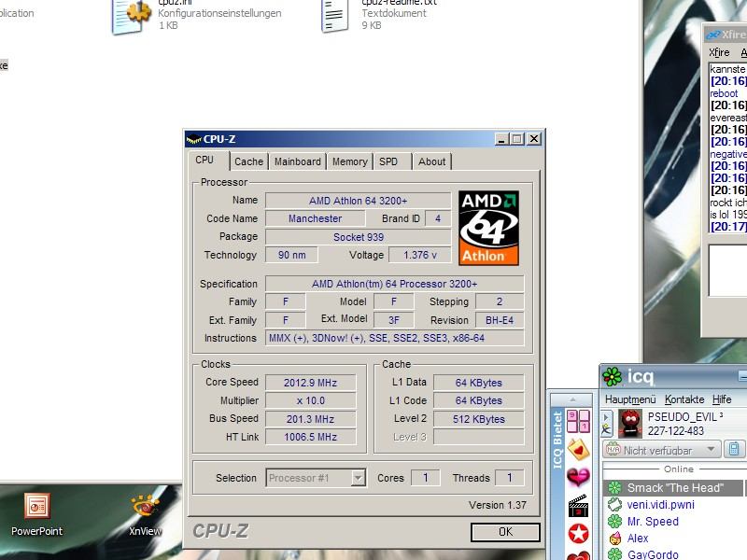Screen dimensions: 747x560
Task: Click the ICQ Bietet pink game tiles icon
Action: coord(578,421)
